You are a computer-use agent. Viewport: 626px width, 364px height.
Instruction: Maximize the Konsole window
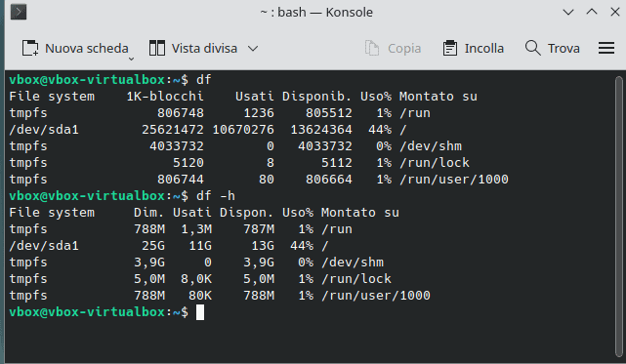[x=592, y=12]
